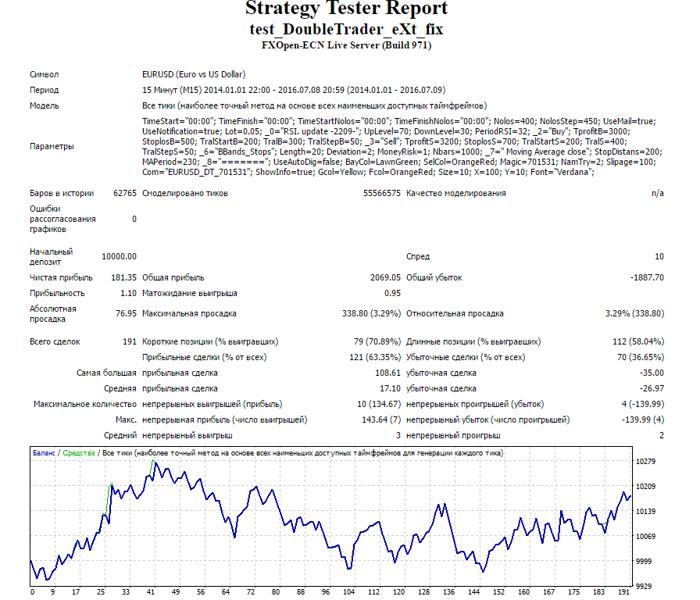Click the 'Ошибки рассогласования графиков' label
700x600 pixels.
(62, 220)
